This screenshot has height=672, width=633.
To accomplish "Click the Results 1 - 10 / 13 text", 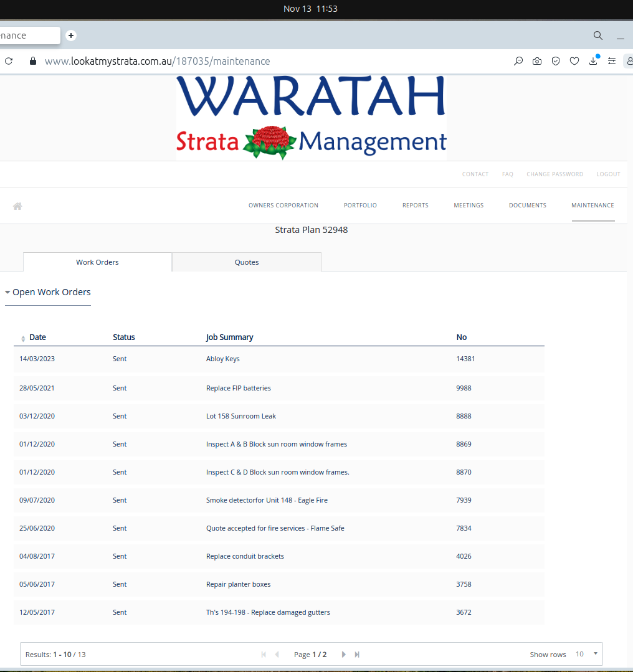I will (55, 655).
